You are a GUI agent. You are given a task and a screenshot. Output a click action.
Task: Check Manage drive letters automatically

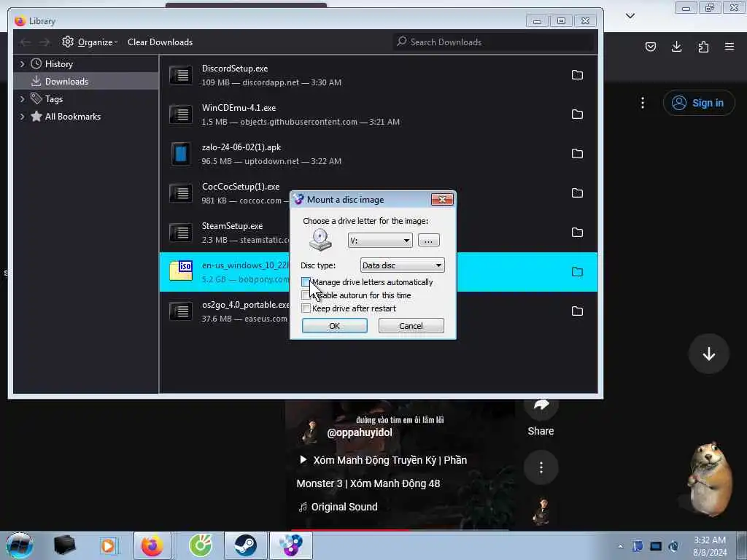pyautogui.click(x=306, y=282)
